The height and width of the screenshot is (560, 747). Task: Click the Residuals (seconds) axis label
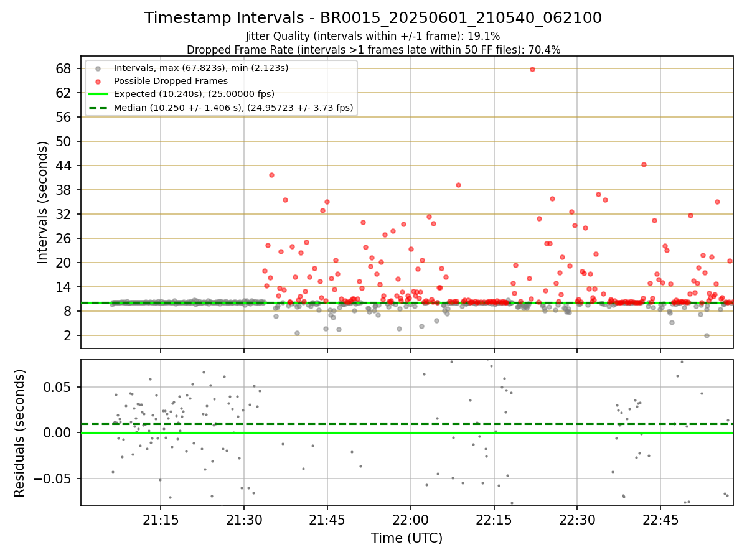click(20, 433)
